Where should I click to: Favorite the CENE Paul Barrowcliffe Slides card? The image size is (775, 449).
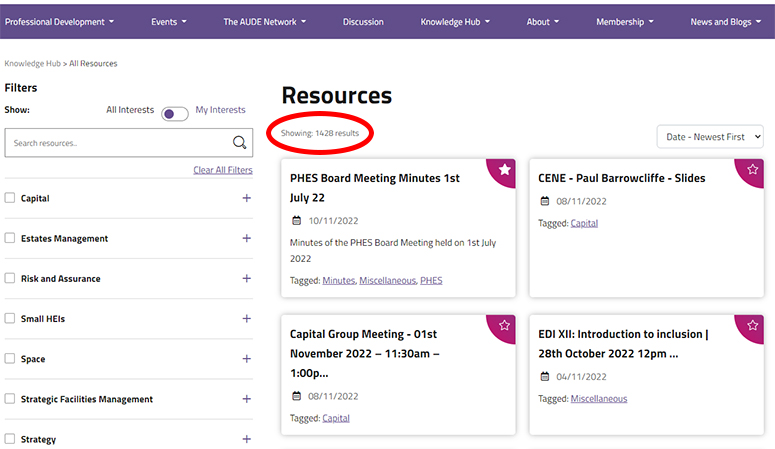(752, 170)
